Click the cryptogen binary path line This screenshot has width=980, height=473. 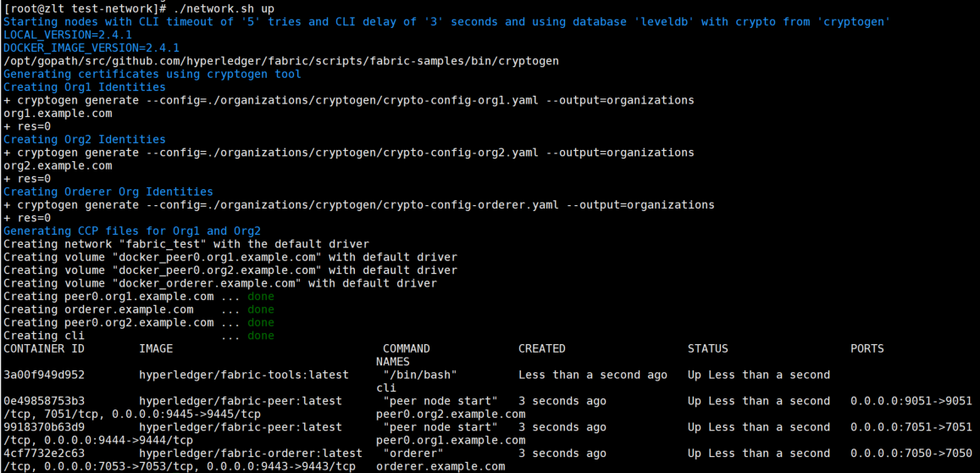coord(281,61)
